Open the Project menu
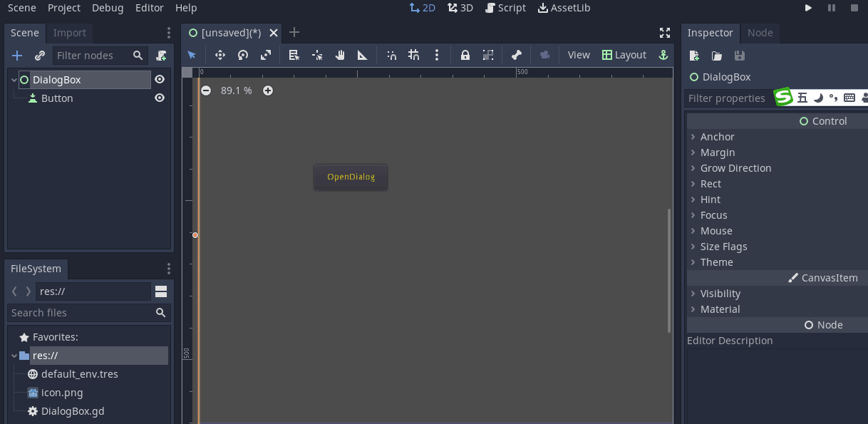This screenshot has height=424, width=868. click(x=63, y=8)
